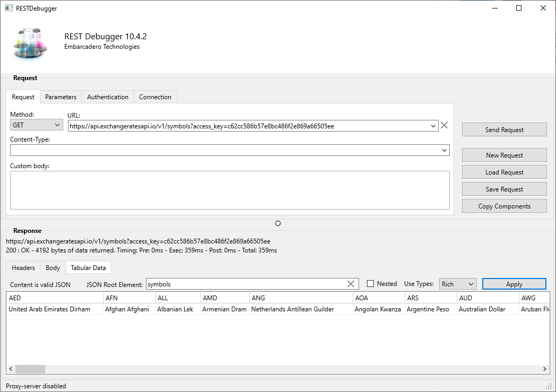Open the Authentication tab
556x392 pixels.
(x=108, y=97)
